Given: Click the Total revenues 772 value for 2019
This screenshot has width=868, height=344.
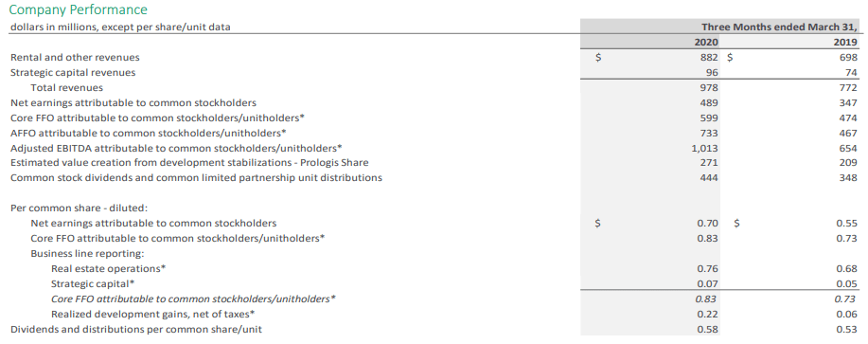Looking at the screenshot, I should (x=849, y=87).
